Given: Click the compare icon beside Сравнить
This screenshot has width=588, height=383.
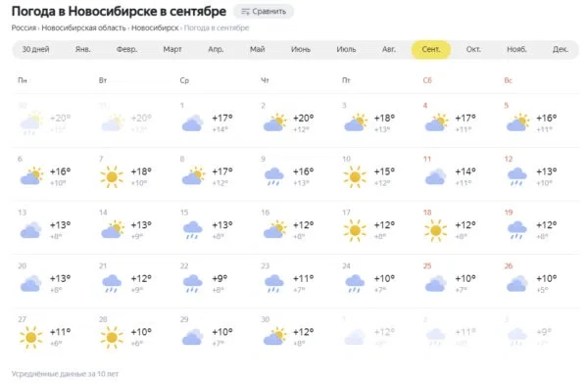Looking at the screenshot, I should tap(245, 12).
